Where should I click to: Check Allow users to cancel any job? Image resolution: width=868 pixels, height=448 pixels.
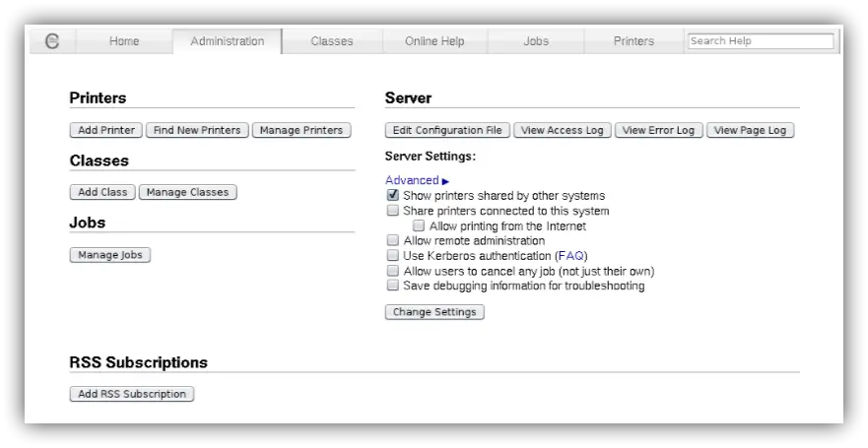pos(392,271)
